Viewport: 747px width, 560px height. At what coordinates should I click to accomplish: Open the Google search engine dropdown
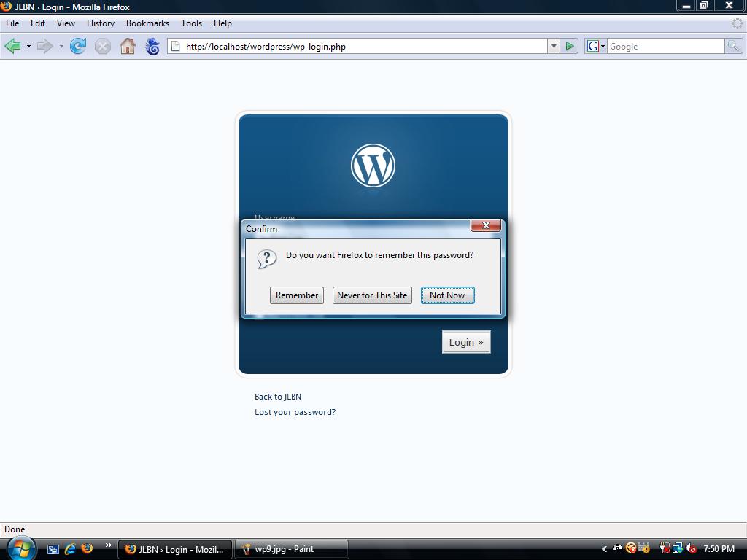coord(595,46)
